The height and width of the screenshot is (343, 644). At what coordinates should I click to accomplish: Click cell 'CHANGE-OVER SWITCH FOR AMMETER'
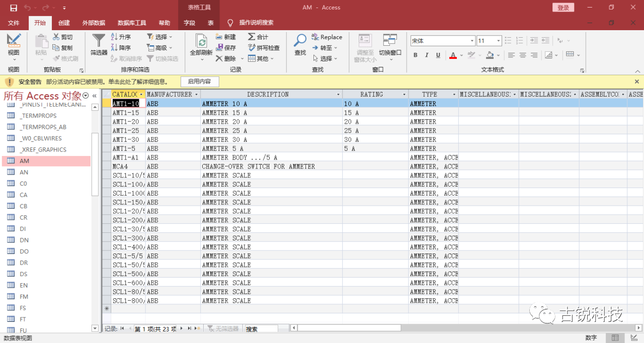pyautogui.click(x=271, y=166)
